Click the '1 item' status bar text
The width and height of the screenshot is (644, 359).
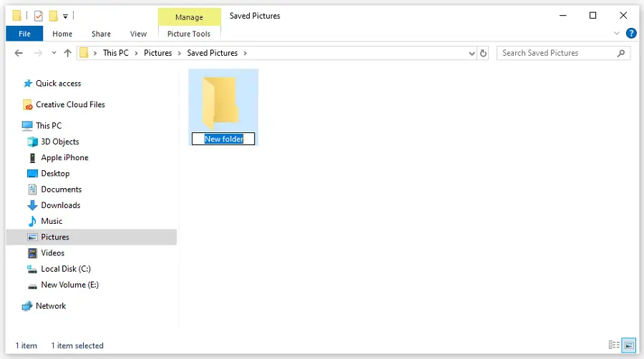(26, 345)
